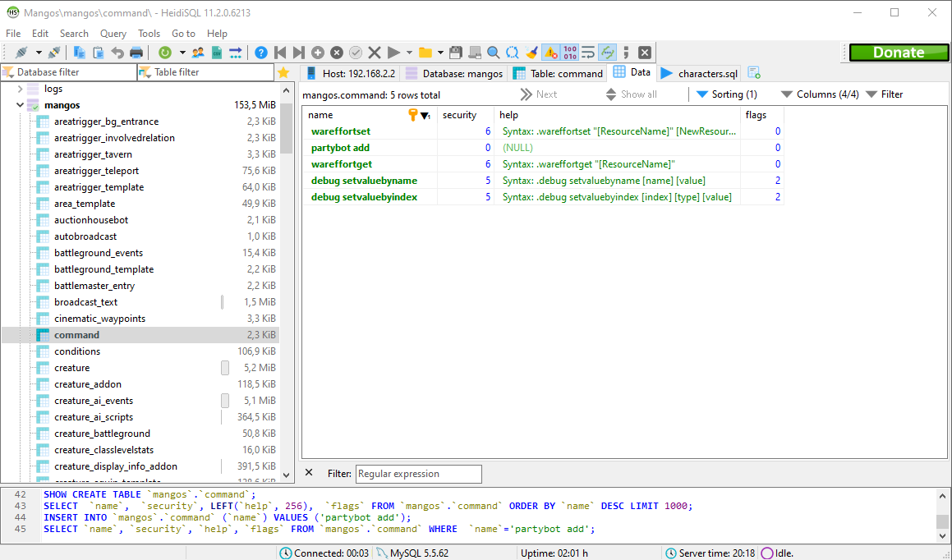Click the Next rows button
Image resolution: width=952 pixels, height=560 pixels.
(539, 94)
